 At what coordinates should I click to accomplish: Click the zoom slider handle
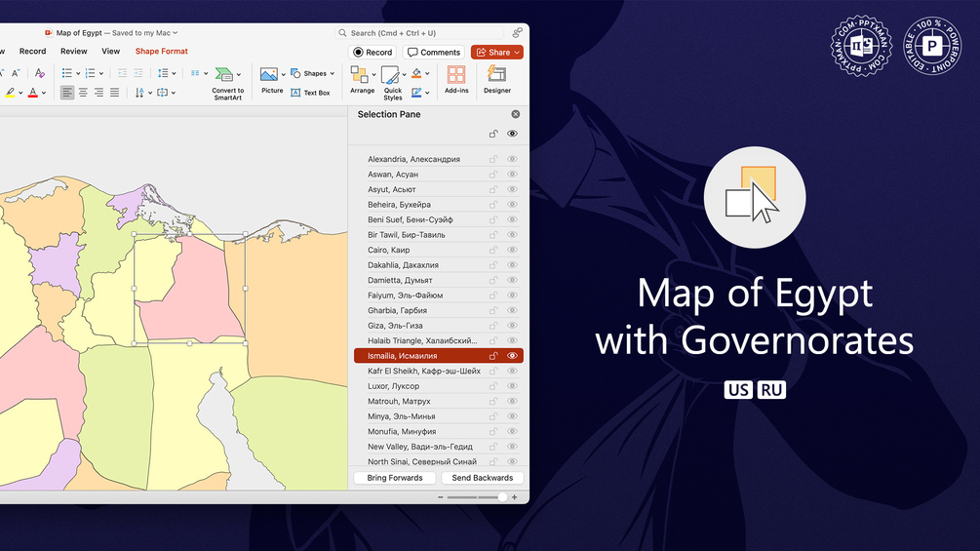click(502, 497)
